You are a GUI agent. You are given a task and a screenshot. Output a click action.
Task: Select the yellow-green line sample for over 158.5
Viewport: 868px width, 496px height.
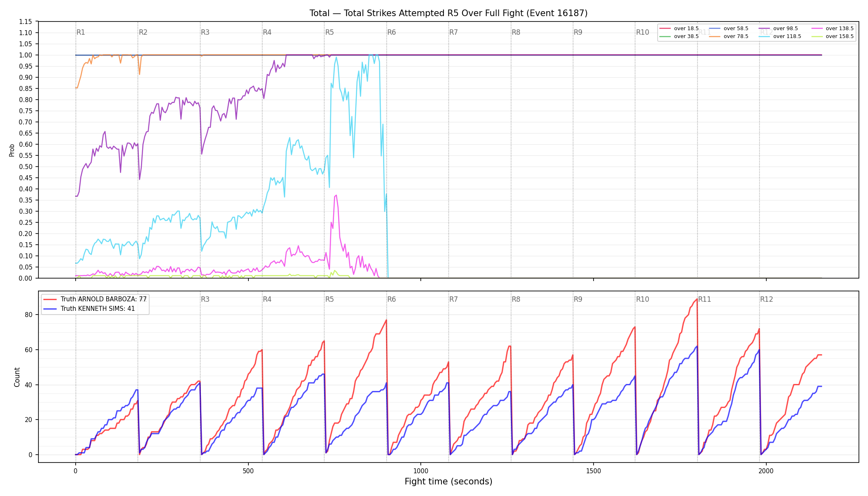[817, 36]
